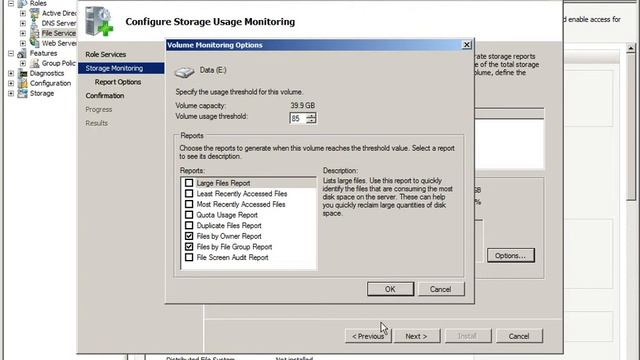Expand the DNS Server node

pyautogui.click(x=23, y=23)
